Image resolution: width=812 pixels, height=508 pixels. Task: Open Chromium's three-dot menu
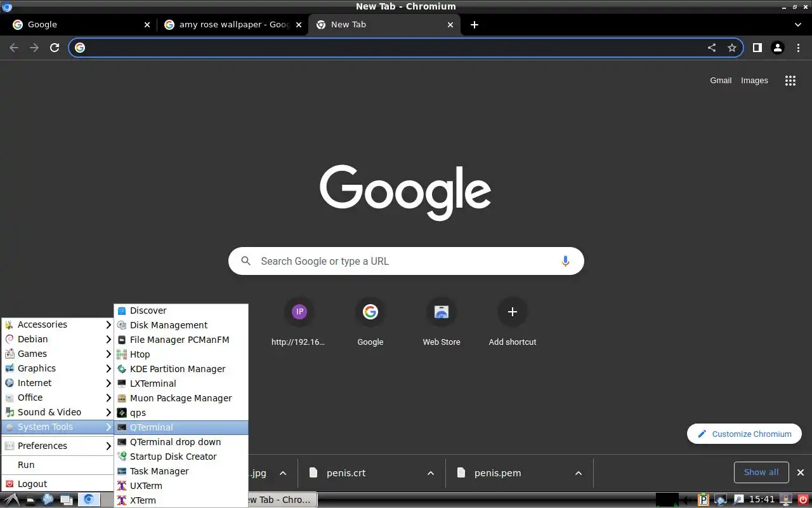click(x=798, y=48)
